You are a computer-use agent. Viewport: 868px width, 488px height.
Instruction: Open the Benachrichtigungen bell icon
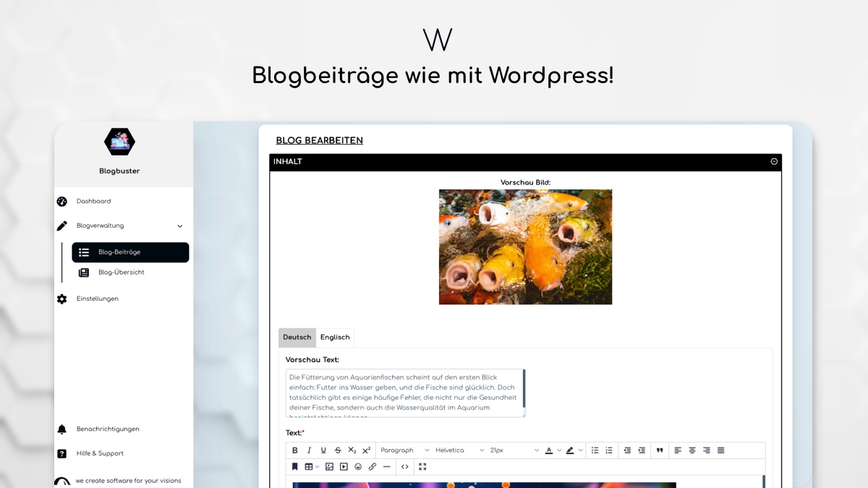coord(62,429)
